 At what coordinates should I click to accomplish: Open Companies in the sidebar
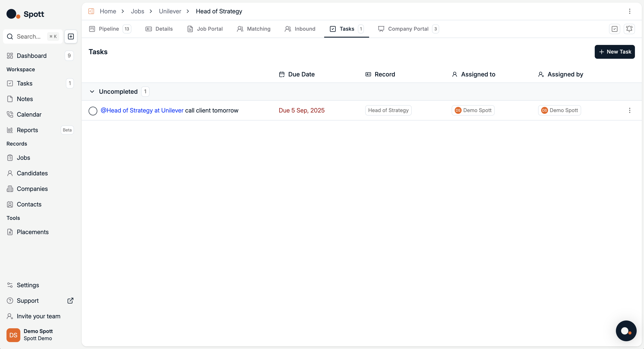tap(40, 189)
